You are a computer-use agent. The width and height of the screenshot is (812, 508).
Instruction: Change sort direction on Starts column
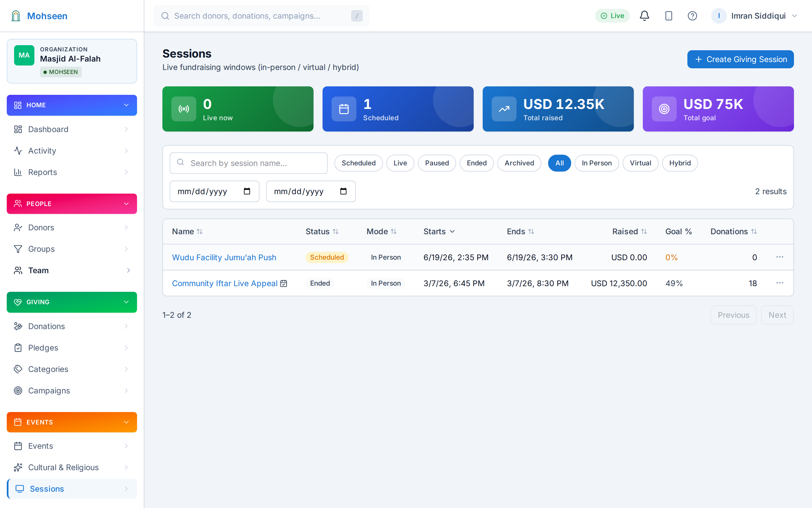coord(439,231)
